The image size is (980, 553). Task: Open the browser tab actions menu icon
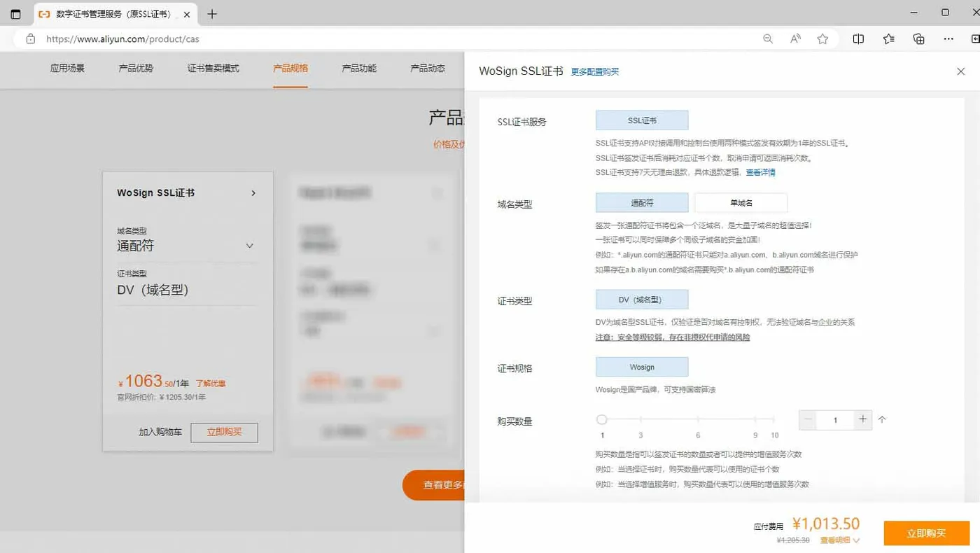[15, 14]
